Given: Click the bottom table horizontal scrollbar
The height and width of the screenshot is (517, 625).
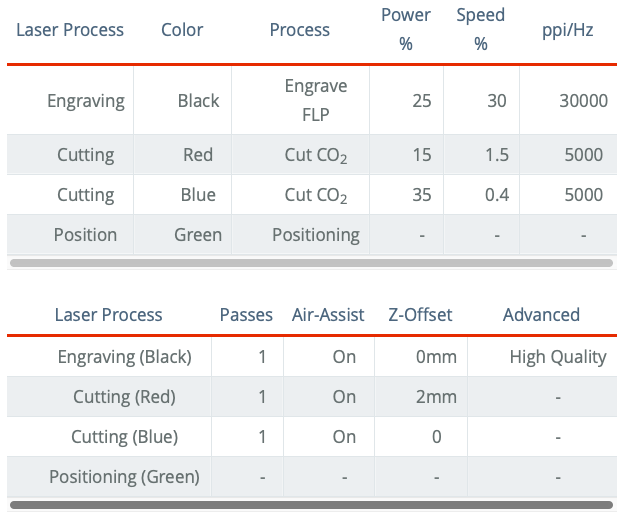Looking at the screenshot, I should (311, 505).
